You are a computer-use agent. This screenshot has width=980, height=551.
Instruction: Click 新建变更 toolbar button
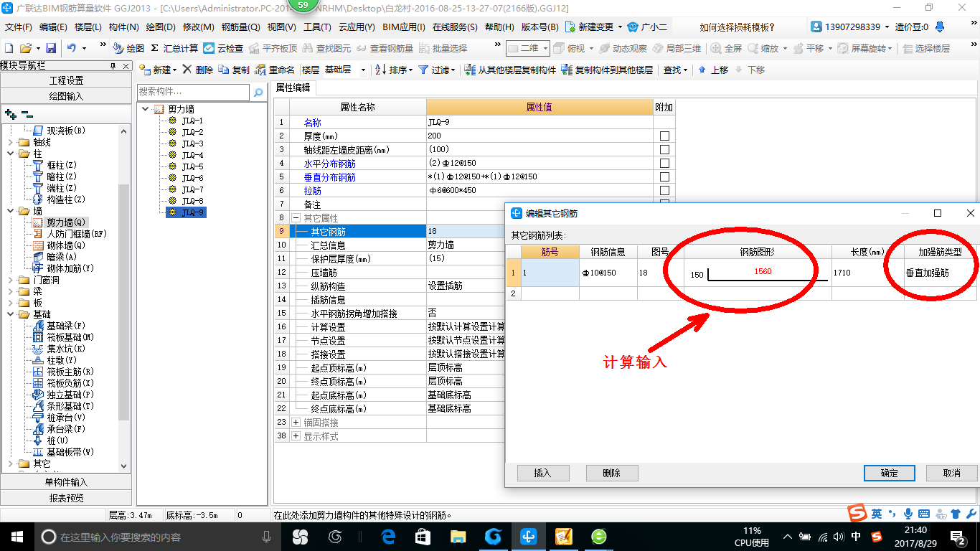(594, 27)
